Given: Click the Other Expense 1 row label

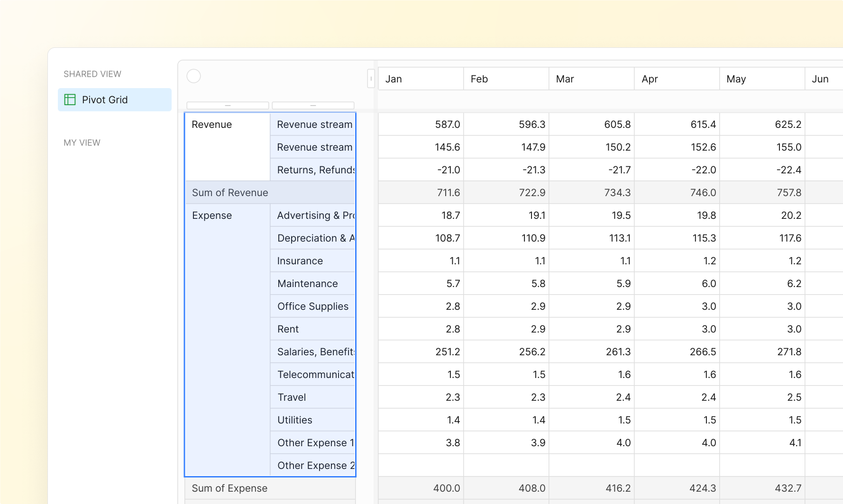Looking at the screenshot, I should (313, 442).
